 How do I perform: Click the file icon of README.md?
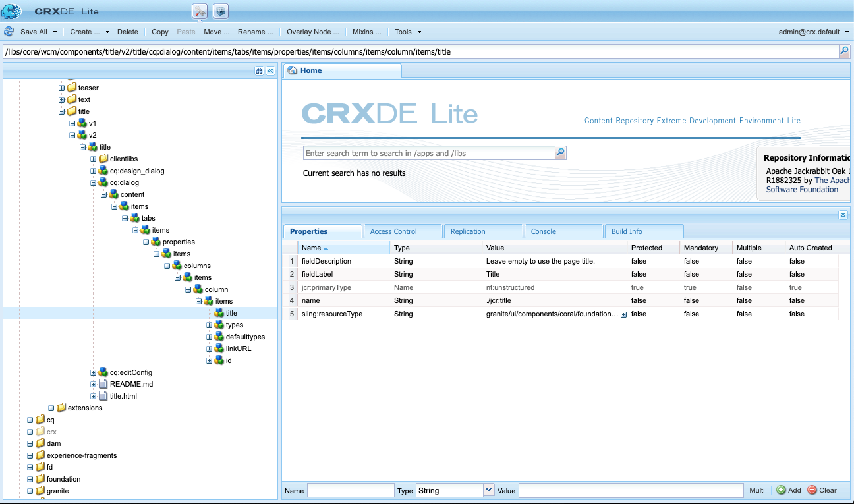103,384
